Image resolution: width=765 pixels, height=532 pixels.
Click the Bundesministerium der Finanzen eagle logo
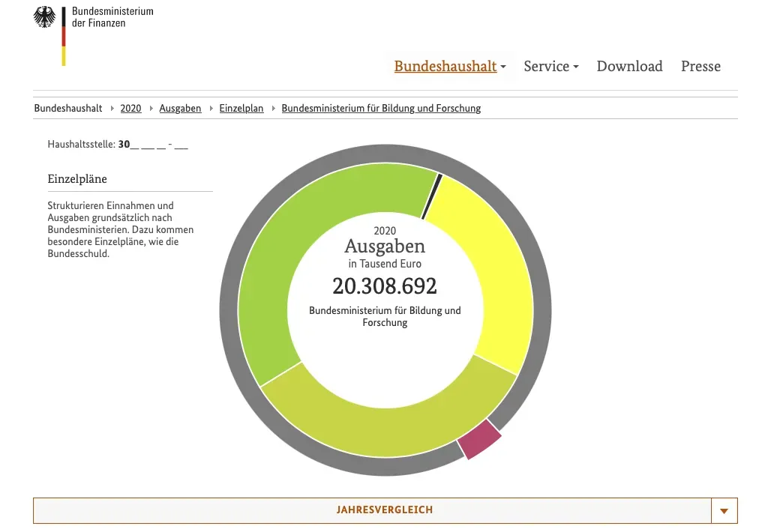pyautogui.click(x=45, y=18)
